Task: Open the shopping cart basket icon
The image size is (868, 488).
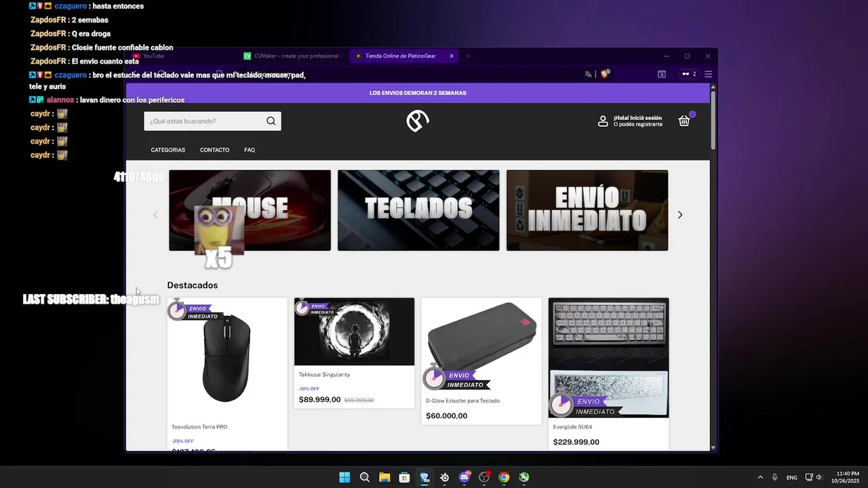Action: point(684,121)
